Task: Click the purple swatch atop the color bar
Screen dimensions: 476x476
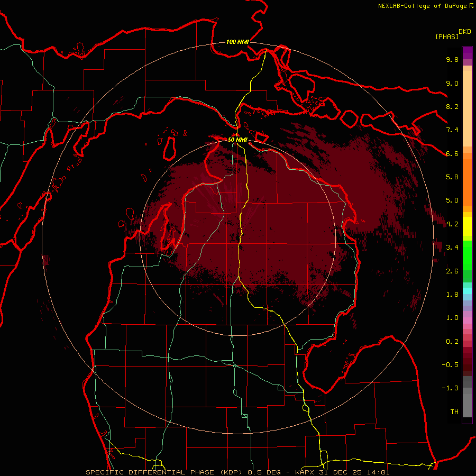Action: click(x=467, y=53)
